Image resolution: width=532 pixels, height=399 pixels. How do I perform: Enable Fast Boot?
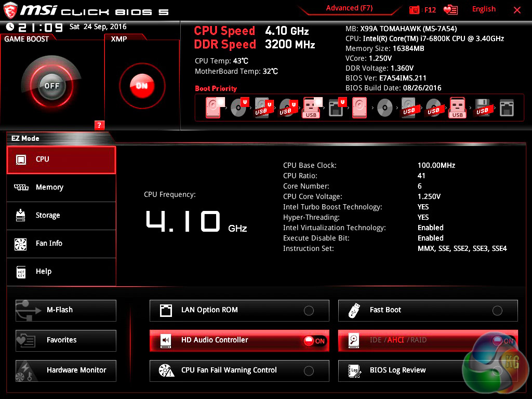point(428,311)
